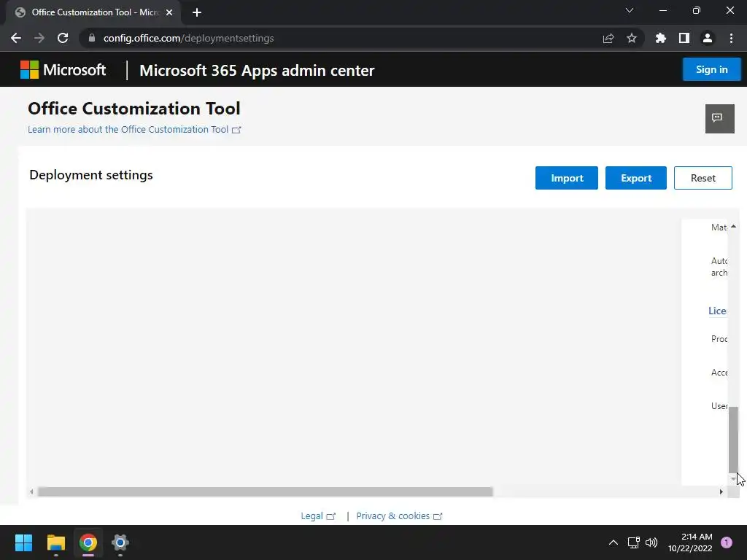Open the Chrome profile icon
747x560 pixels.
708,38
